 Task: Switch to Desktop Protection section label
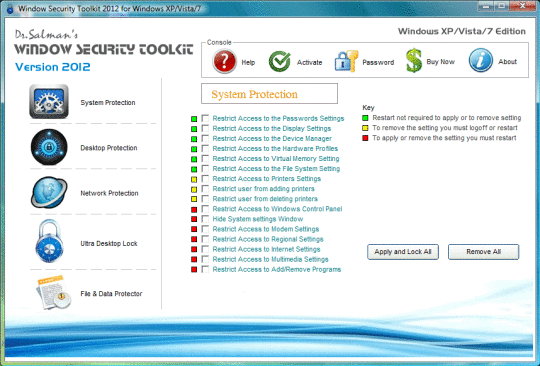pos(109,148)
